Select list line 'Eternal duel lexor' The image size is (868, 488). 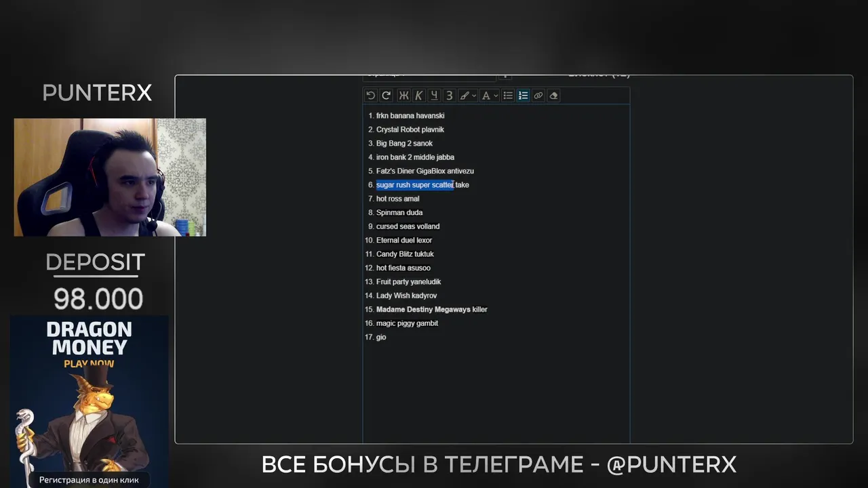404,240
